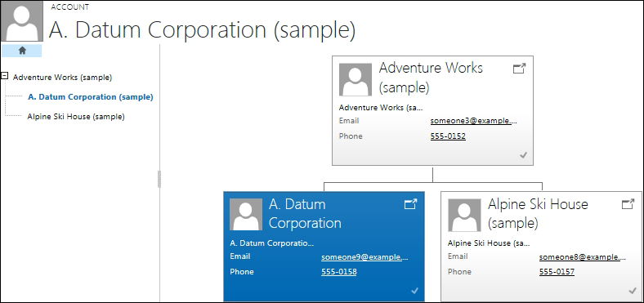
Task: Click the phone number link 555-0158
Action: click(x=339, y=272)
